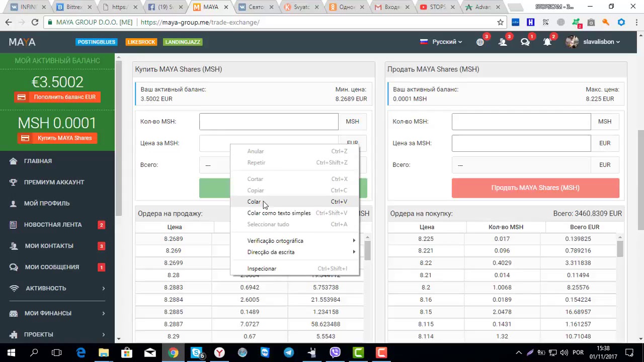Switch to the Bittrex browser tab
Viewport: 644px width, 362px height.
pos(74,7)
